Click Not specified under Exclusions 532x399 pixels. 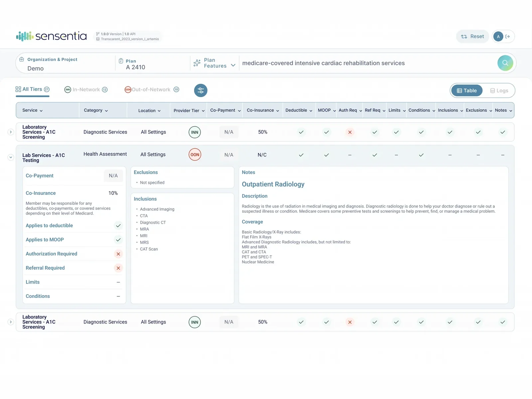[x=152, y=183]
